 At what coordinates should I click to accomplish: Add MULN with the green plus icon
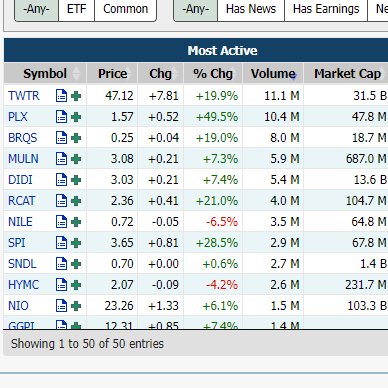[x=76, y=159]
